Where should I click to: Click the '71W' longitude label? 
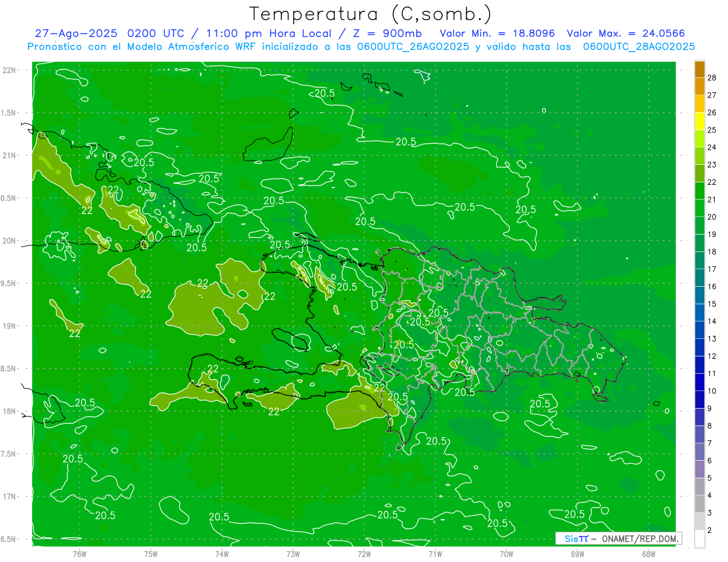(435, 554)
